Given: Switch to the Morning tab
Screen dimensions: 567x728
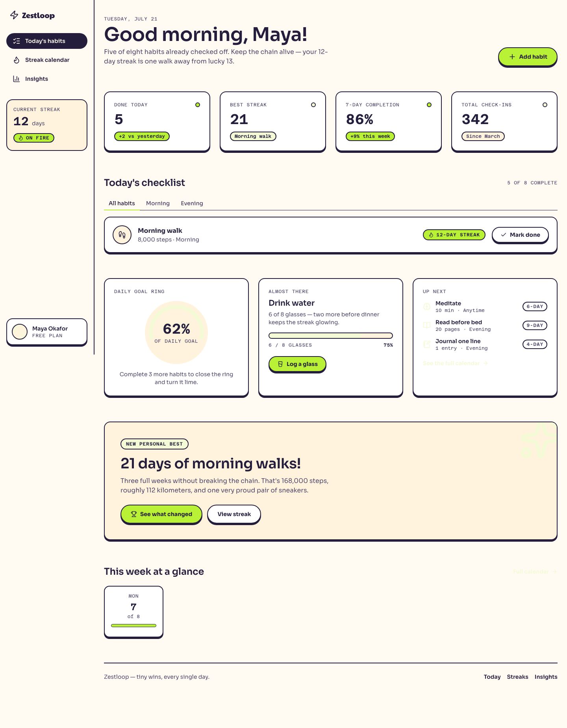Looking at the screenshot, I should (158, 203).
